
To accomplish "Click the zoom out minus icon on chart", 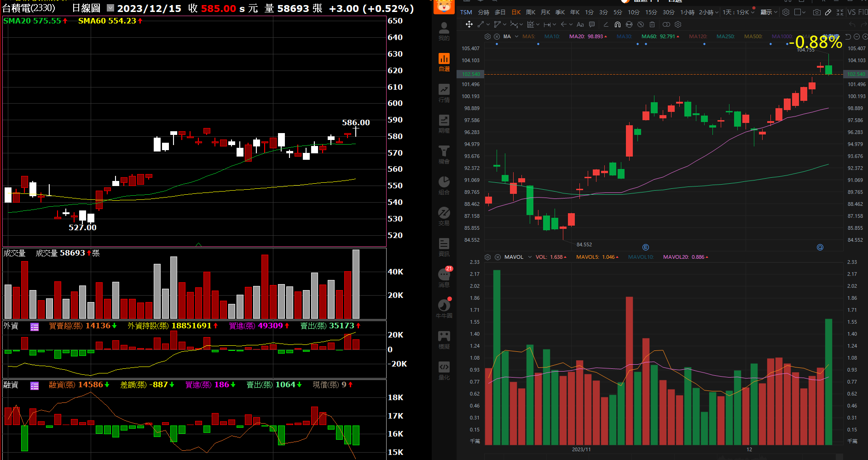I will tap(856, 36).
